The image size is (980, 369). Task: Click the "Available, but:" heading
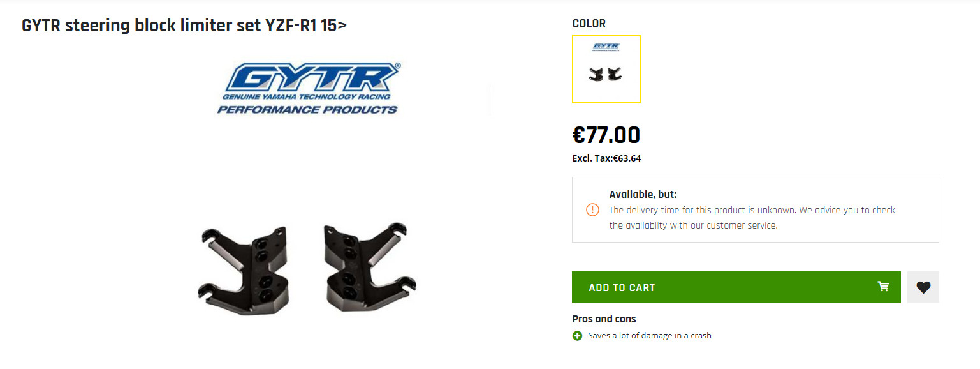click(x=643, y=195)
